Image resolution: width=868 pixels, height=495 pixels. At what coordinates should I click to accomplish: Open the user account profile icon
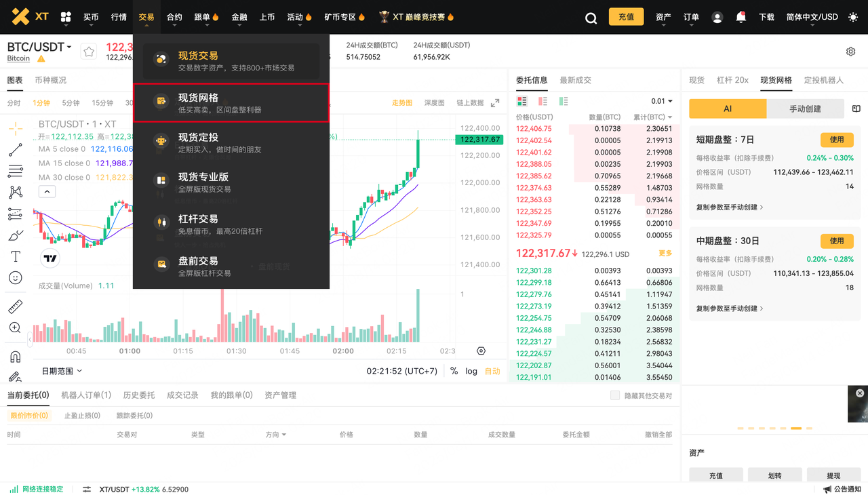point(717,18)
